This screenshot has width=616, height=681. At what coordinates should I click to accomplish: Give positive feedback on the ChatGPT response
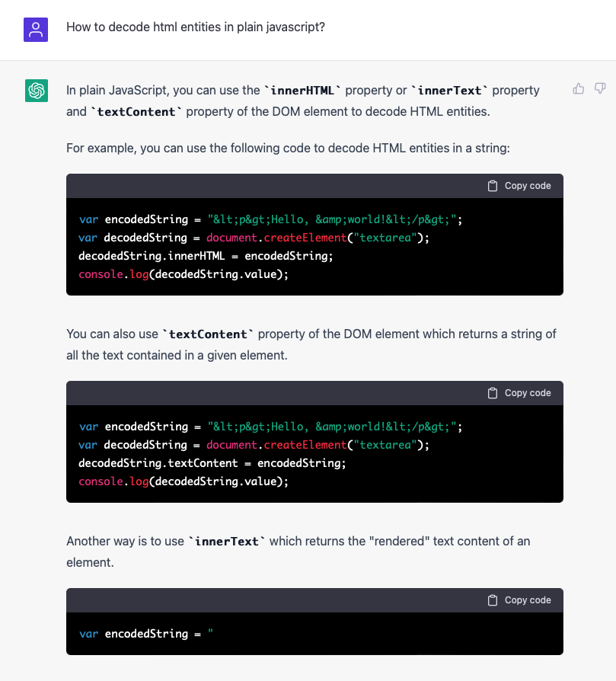(x=579, y=88)
